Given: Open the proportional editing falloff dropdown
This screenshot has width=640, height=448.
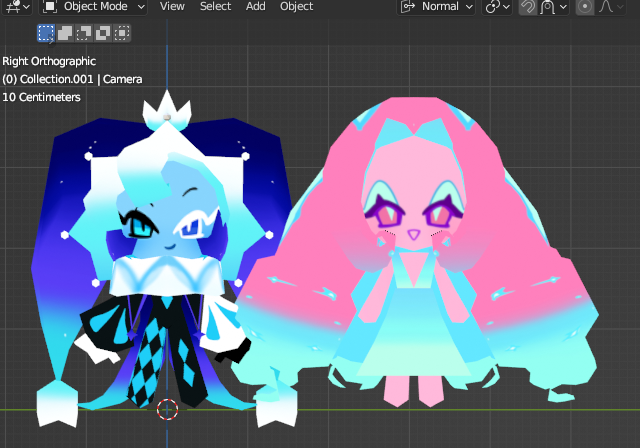Looking at the screenshot, I should (x=611, y=7).
